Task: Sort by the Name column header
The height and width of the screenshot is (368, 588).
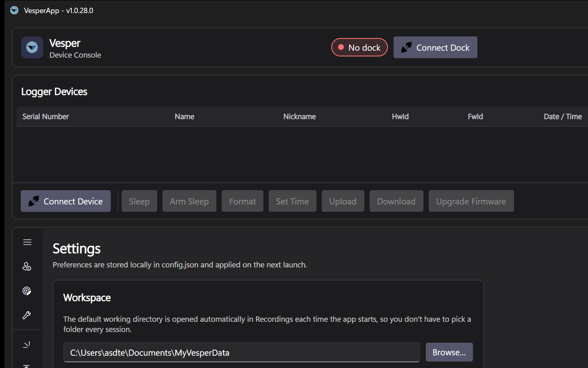Action: 185,117
